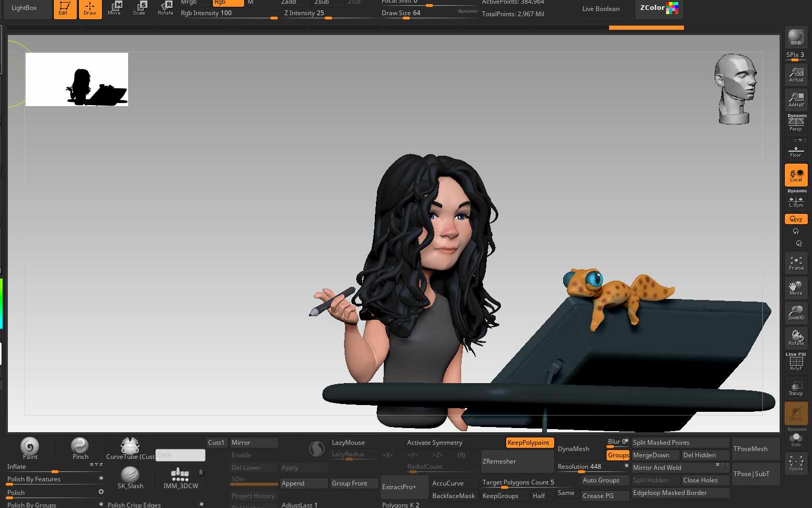Screen dimensions: 812x508
Task: Click Auto Groups button
Action: click(605, 480)
